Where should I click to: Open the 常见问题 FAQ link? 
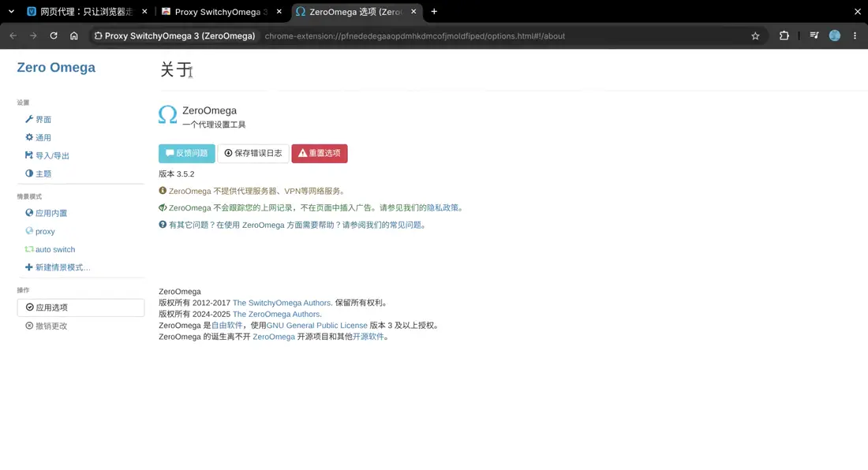click(x=406, y=225)
